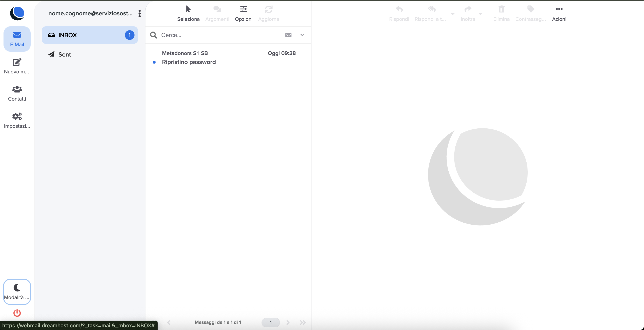The width and height of the screenshot is (644, 330).
Task: Toggle the unread envelope filter in search
Action: coord(288,35)
